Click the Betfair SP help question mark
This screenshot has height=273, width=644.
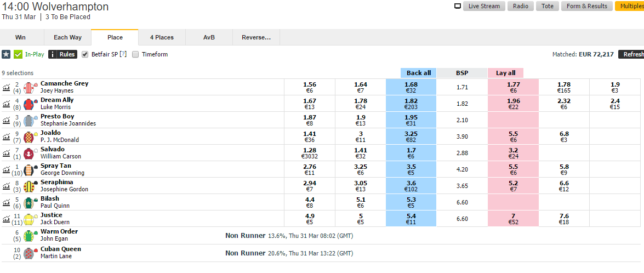click(x=123, y=54)
